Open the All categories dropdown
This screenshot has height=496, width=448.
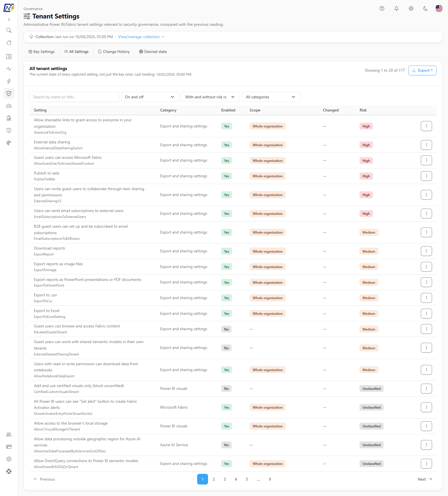pyautogui.click(x=271, y=97)
